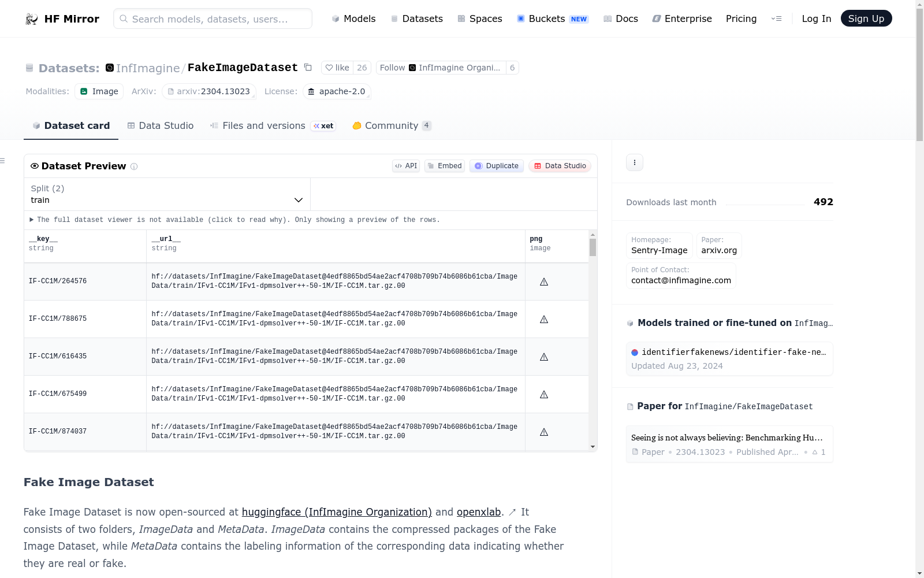
Task: Go to Spaces in the top navigation
Action: (479, 18)
